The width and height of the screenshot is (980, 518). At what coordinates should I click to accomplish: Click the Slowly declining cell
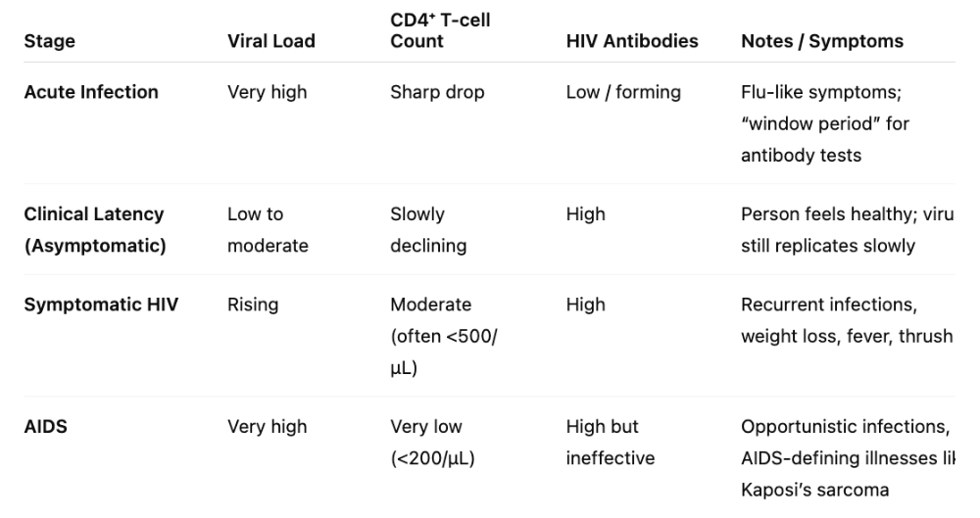(427, 229)
